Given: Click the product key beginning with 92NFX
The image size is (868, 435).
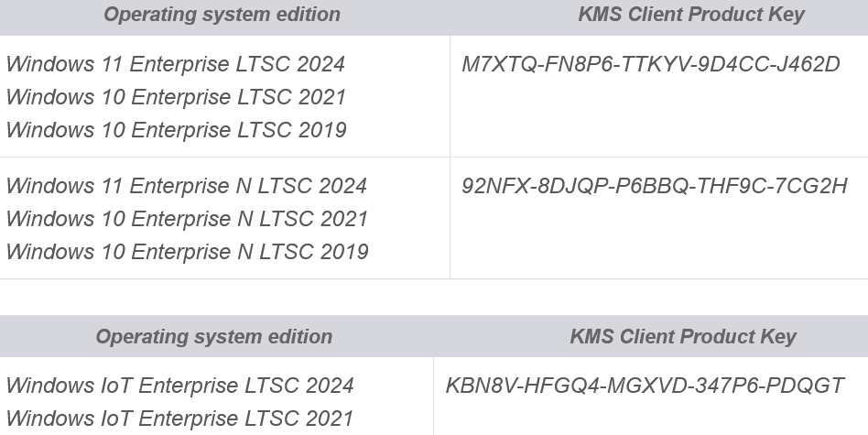Looking at the screenshot, I should [655, 186].
